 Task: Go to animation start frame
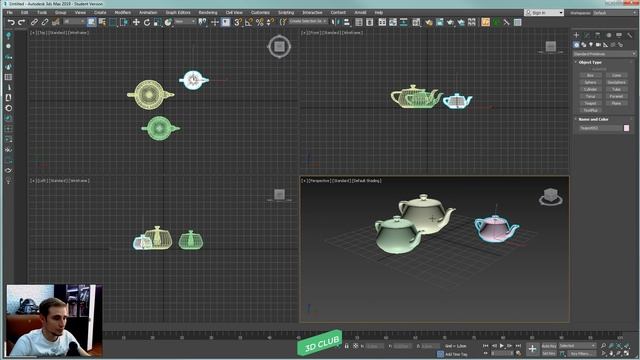(x=486, y=346)
